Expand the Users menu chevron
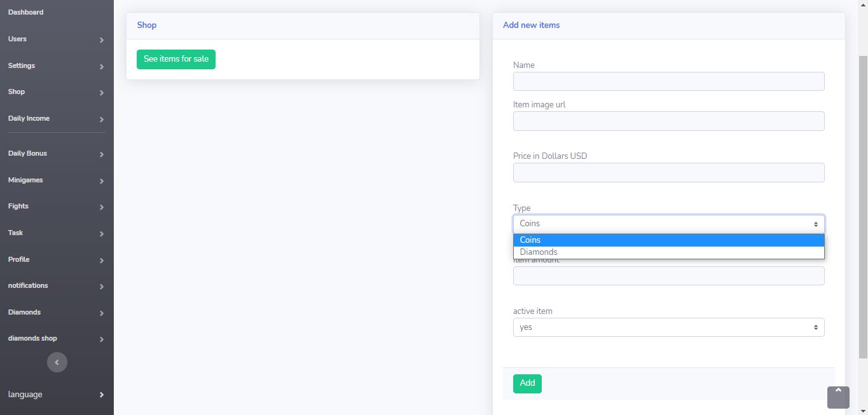The width and height of the screenshot is (868, 415). pos(102,40)
